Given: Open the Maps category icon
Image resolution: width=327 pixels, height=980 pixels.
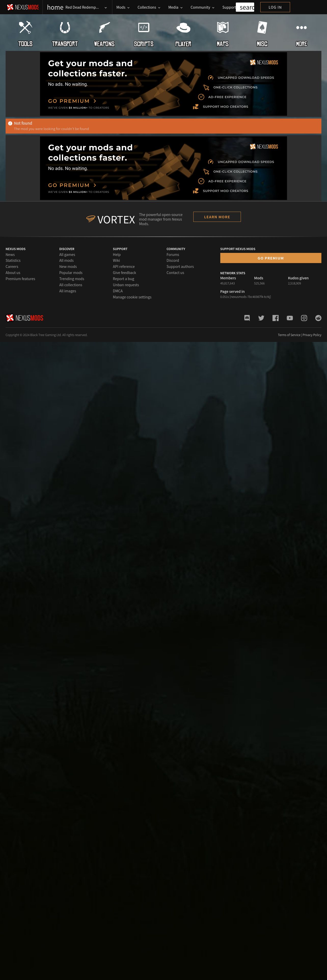Looking at the screenshot, I should (223, 34).
